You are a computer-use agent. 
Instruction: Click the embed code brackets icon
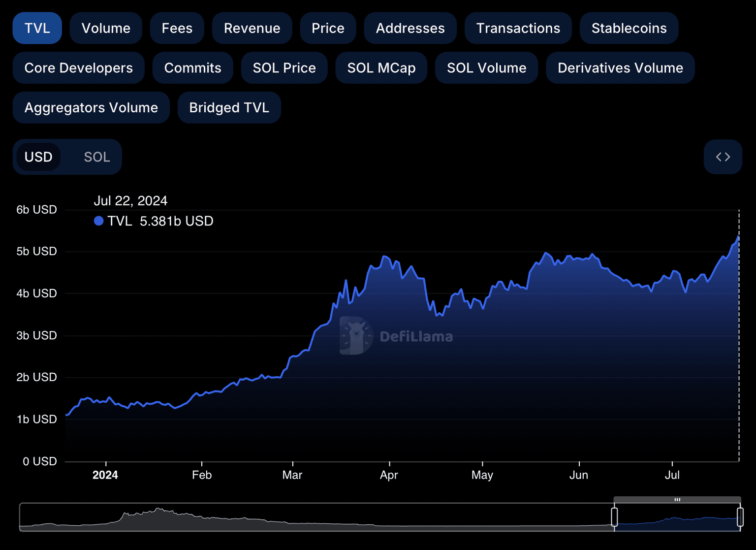click(723, 157)
